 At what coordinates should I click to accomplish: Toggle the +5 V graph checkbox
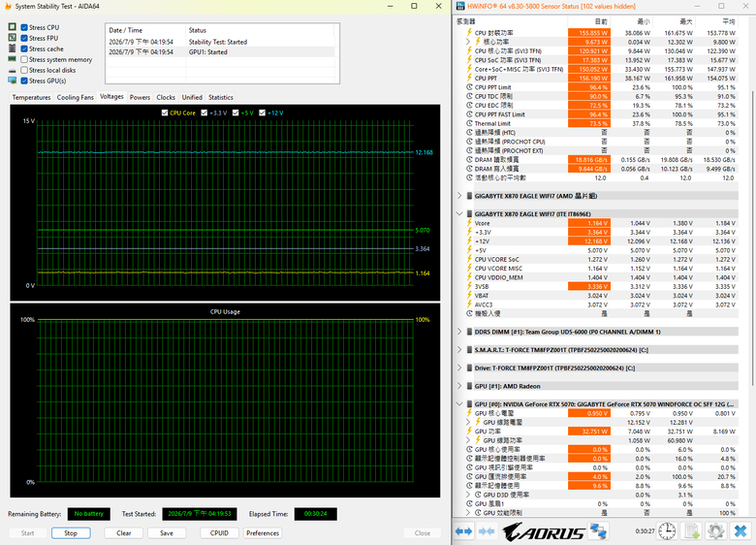tap(236, 112)
